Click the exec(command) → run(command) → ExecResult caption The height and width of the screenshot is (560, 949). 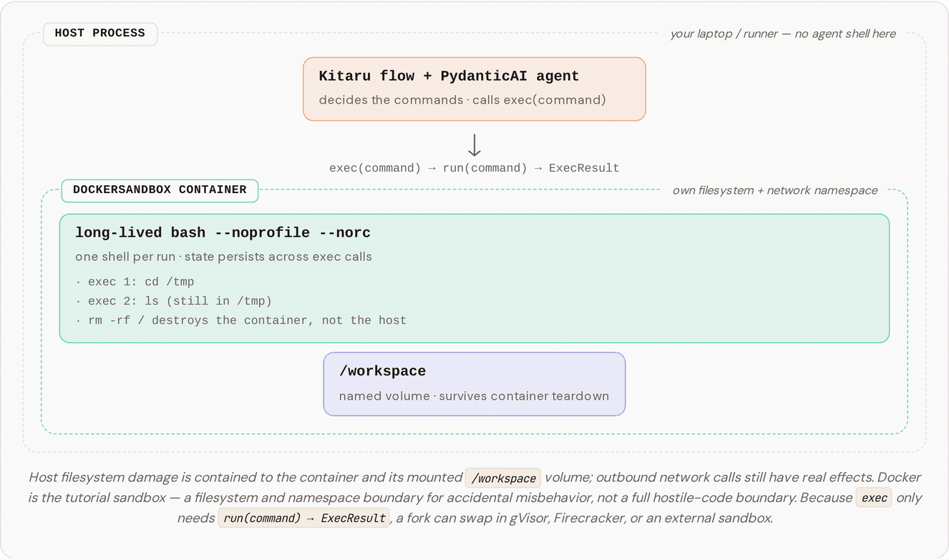[474, 168]
